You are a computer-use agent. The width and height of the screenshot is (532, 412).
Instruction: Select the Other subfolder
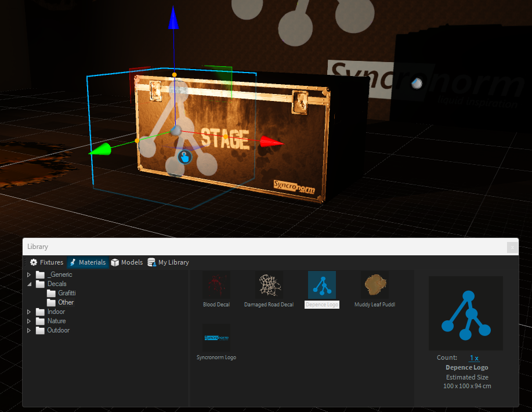tap(60, 302)
